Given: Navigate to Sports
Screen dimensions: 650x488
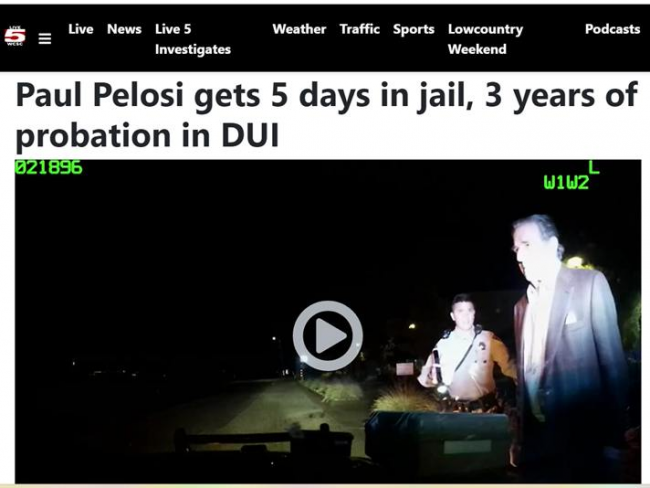Looking at the screenshot, I should point(414,29).
